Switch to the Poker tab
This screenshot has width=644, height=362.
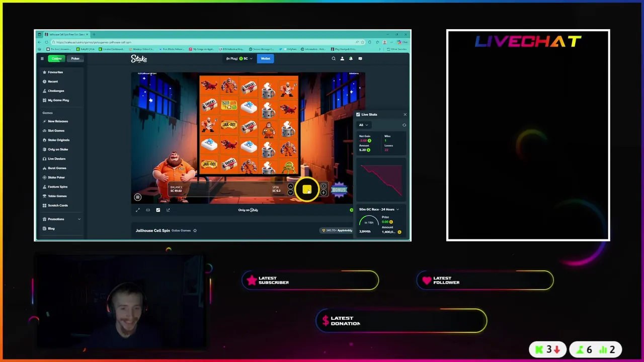(x=75, y=59)
